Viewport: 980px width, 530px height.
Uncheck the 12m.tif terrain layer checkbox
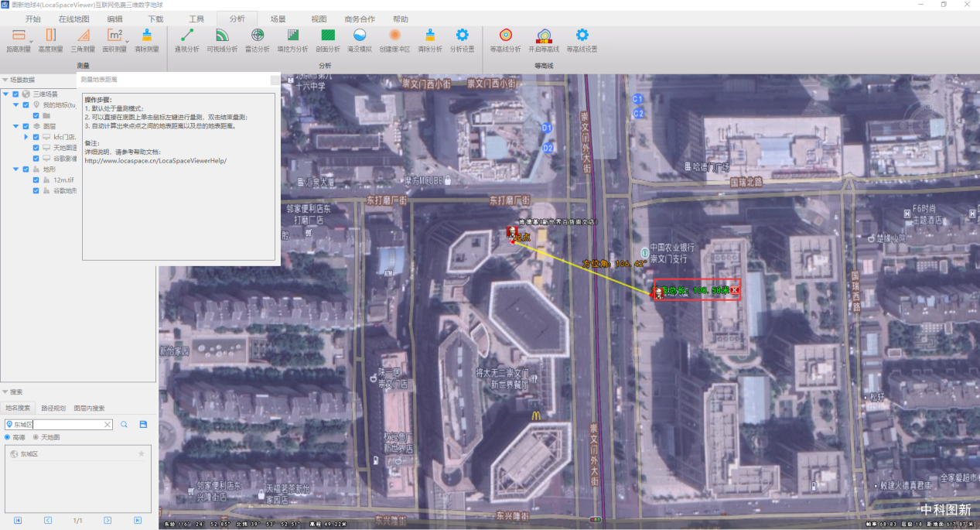pyautogui.click(x=36, y=180)
